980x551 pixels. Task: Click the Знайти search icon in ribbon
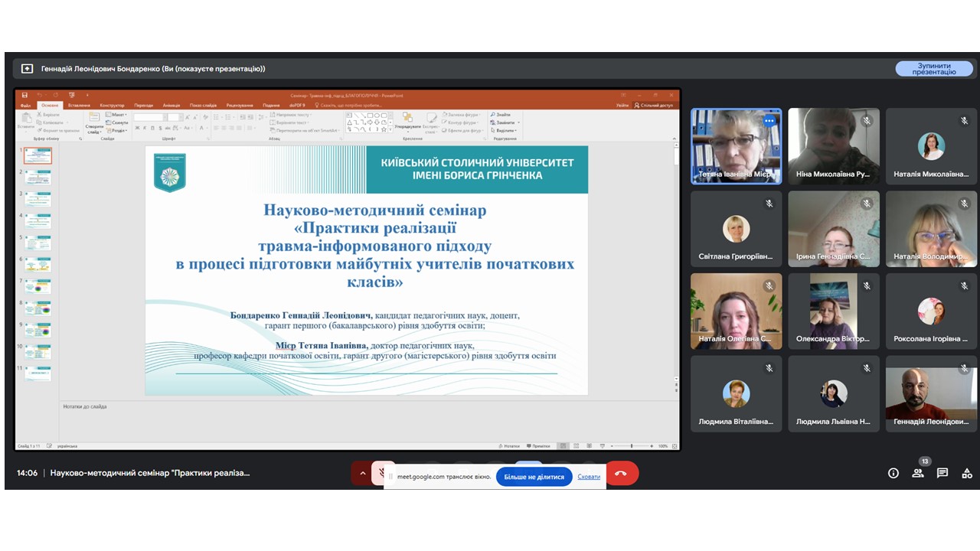click(x=501, y=115)
